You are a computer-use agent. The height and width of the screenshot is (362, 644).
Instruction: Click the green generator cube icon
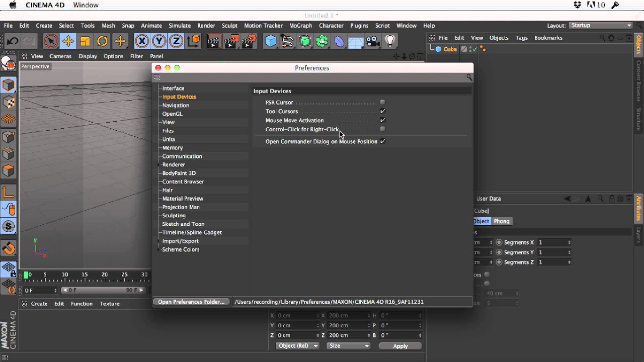305,41
